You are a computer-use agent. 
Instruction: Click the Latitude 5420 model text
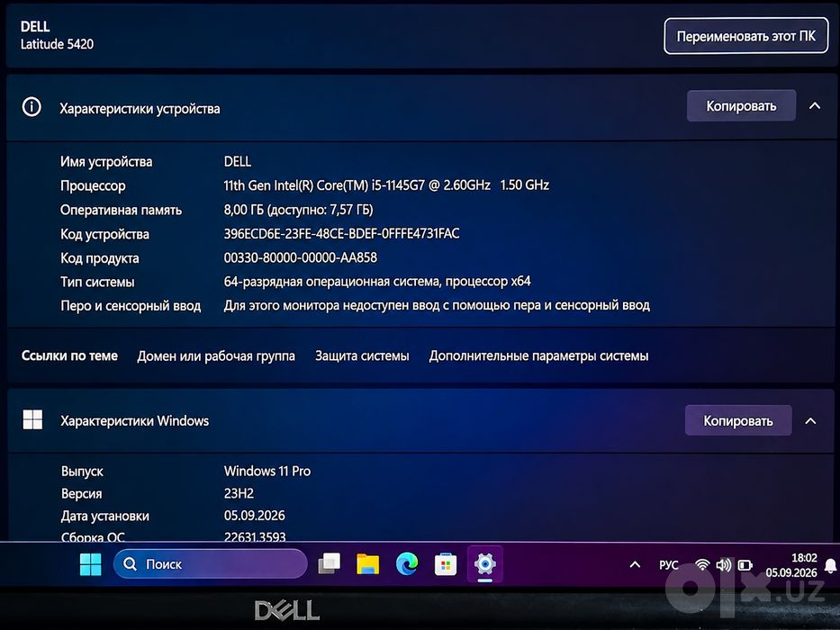pos(57,44)
